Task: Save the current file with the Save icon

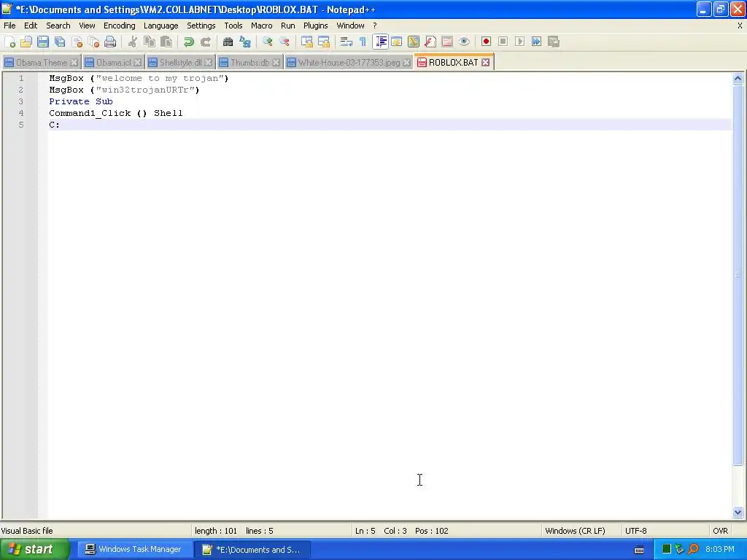Action: (x=43, y=42)
